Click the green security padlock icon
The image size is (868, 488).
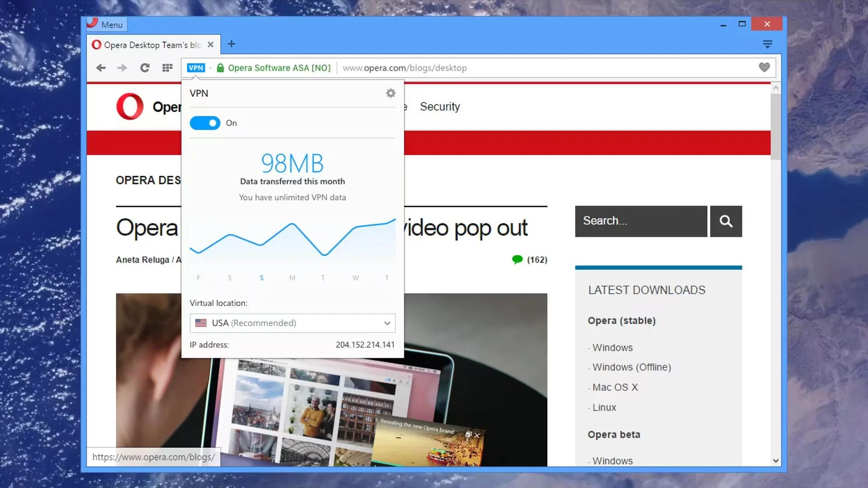coord(220,68)
